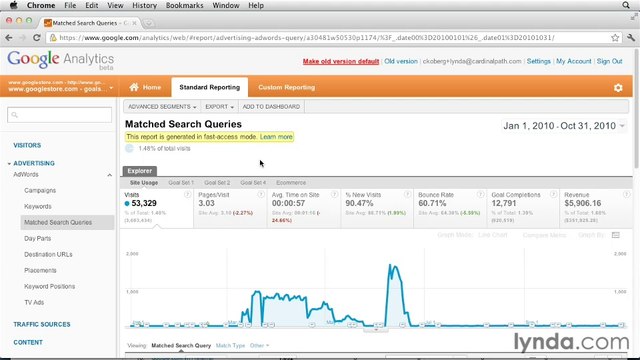
Task: Open the Apple menu
Action: 13,5
